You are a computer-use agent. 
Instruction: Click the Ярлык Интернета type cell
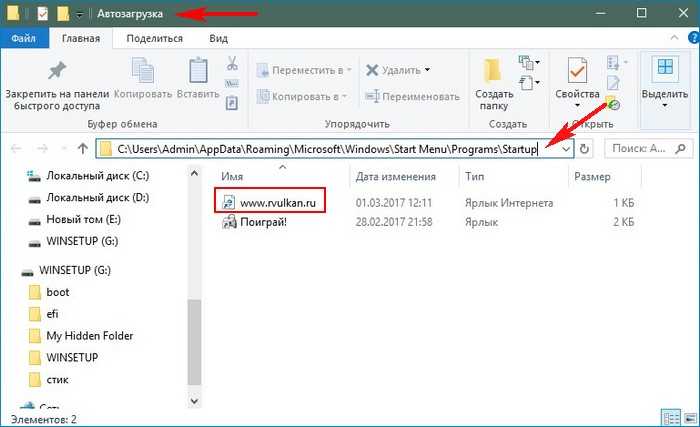(509, 203)
